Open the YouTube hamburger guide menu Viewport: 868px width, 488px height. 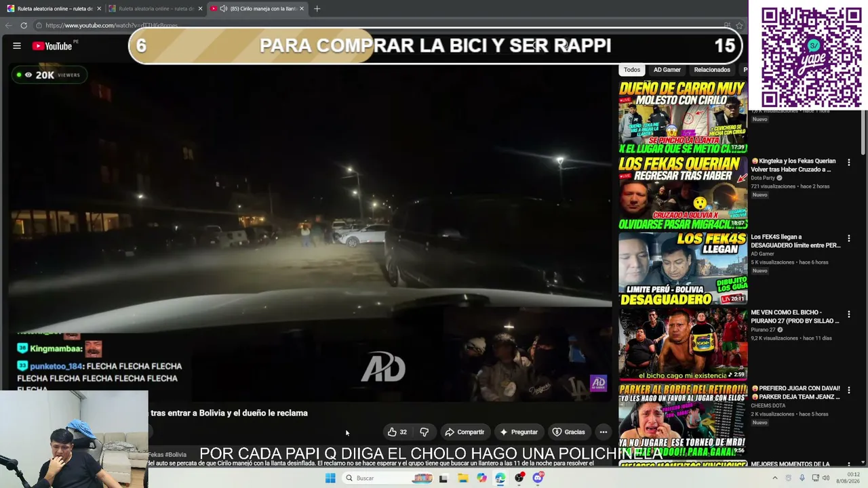pyautogui.click(x=17, y=46)
